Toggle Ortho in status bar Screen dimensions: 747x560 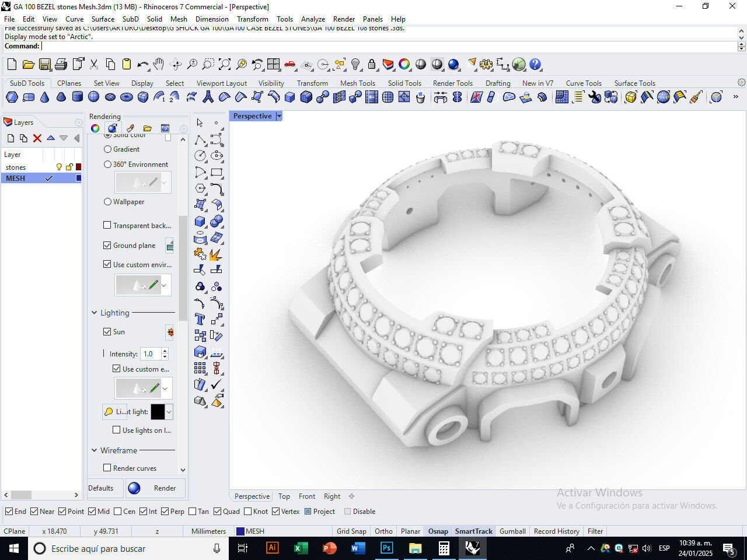[383, 531]
